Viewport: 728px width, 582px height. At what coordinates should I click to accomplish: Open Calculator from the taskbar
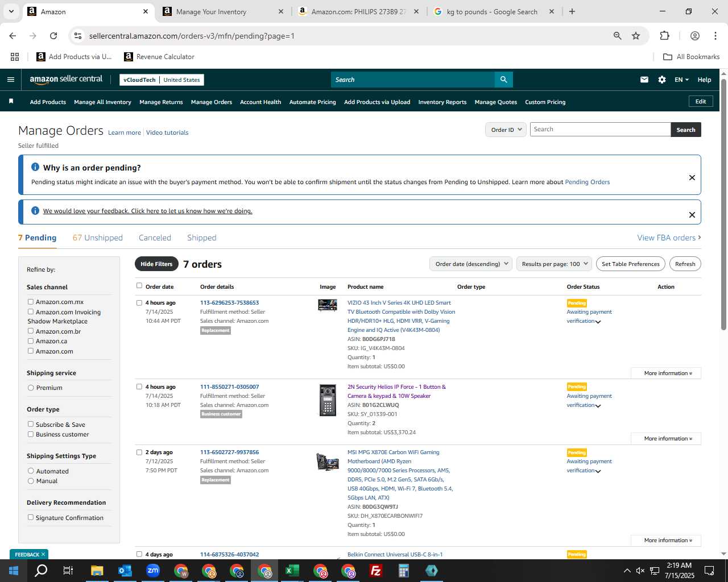click(x=404, y=571)
